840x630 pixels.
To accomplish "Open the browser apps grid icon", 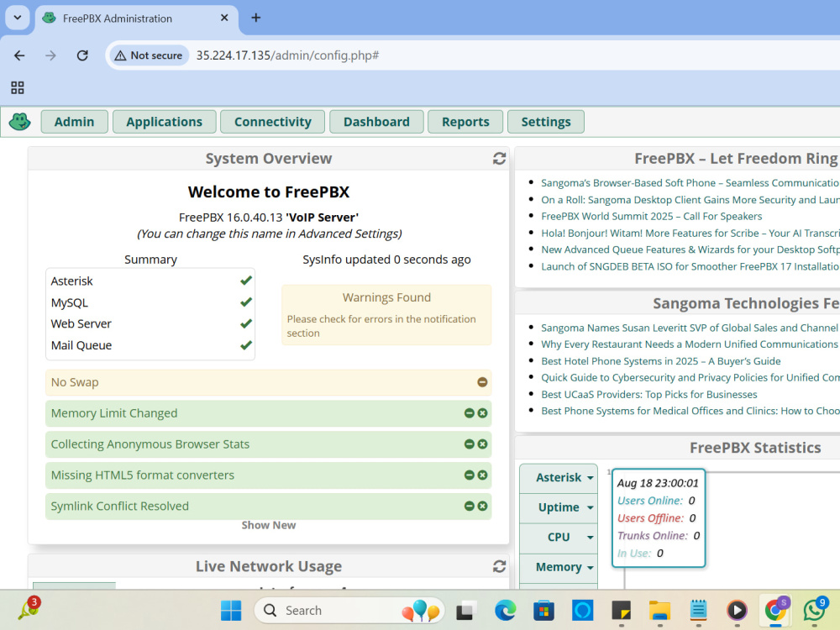I will coord(17,87).
